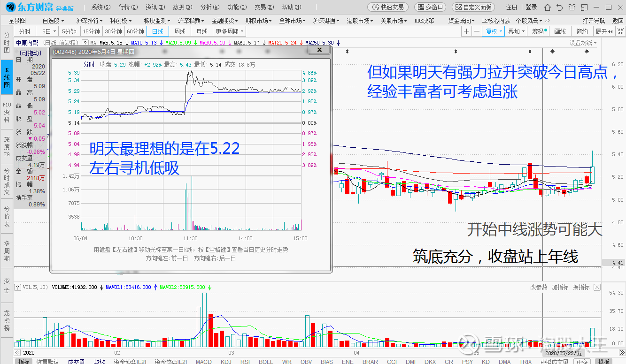Screen dimensions: 626x364
Task: Expand the 全球市场 dropdown
Action: (293, 21)
